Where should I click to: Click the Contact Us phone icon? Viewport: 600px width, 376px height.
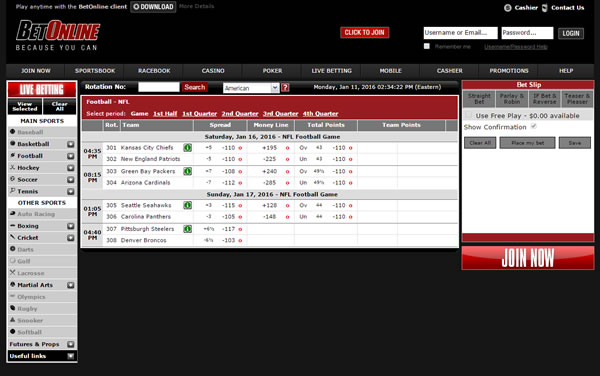coord(545,8)
